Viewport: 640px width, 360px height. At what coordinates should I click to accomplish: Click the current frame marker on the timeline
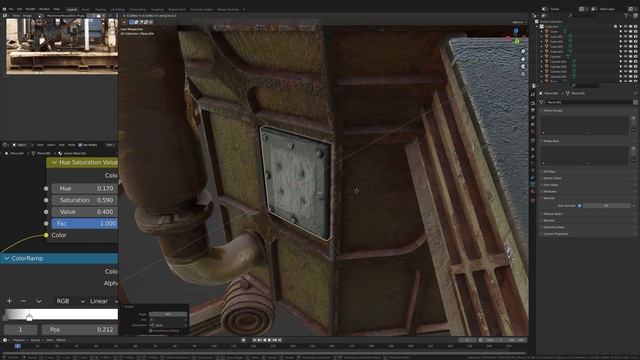click(18, 346)
